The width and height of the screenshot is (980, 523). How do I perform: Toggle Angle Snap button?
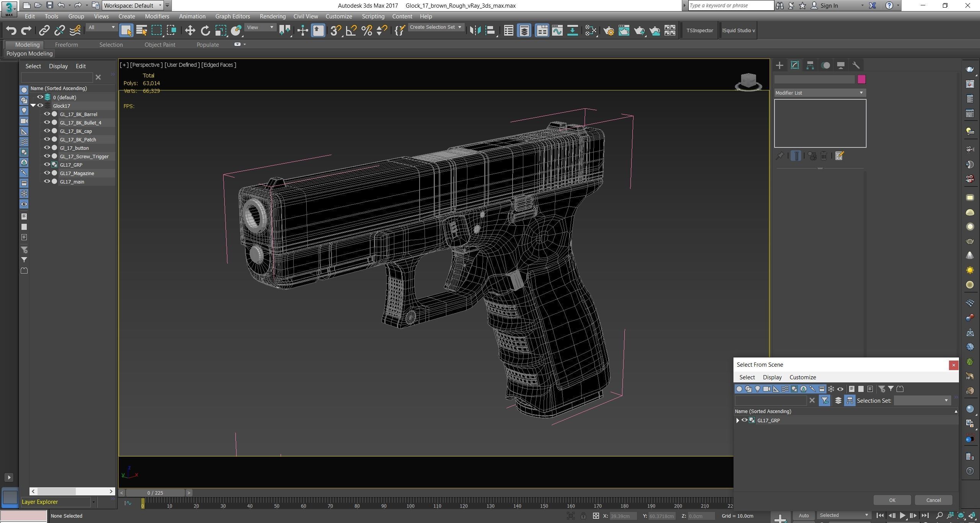pos(351,31)
